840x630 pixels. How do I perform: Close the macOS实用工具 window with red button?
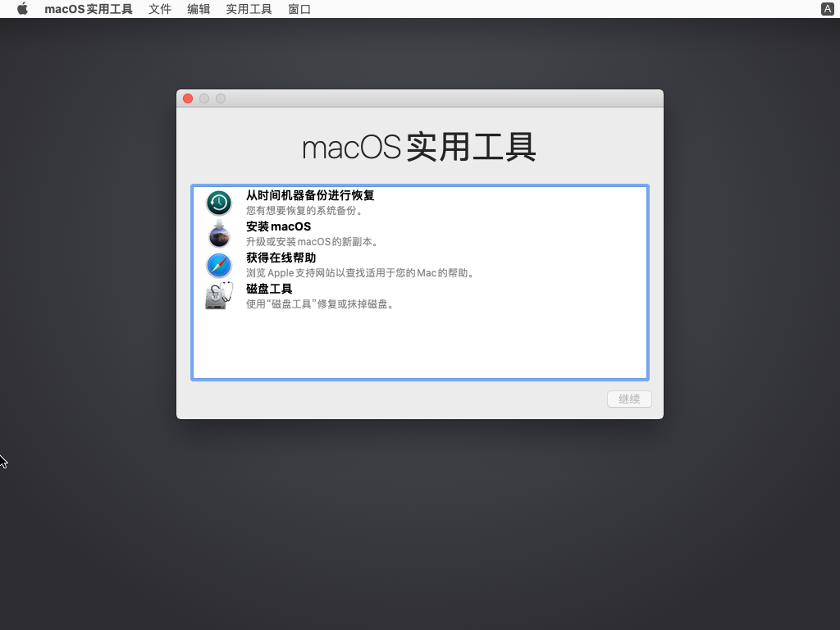(x=188, y=98)
